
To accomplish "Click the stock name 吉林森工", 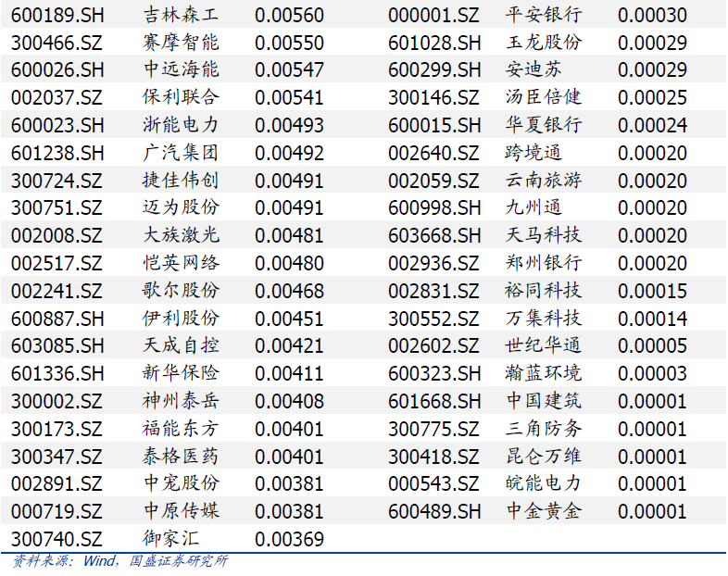I will (181, 15).
